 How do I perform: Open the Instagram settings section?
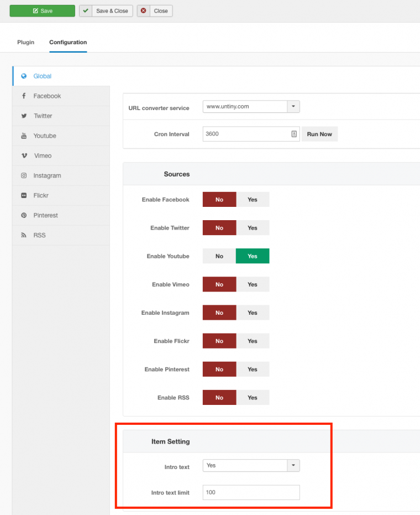tap(61, 175)
